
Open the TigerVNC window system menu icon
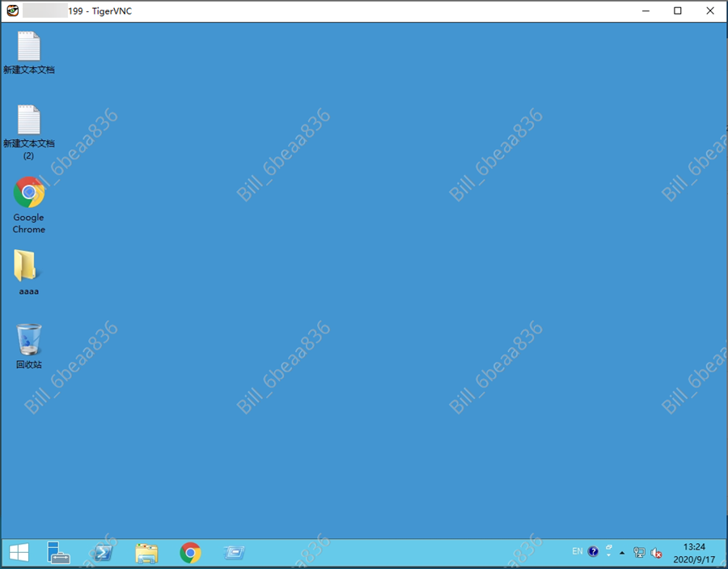tap(12, 11)
